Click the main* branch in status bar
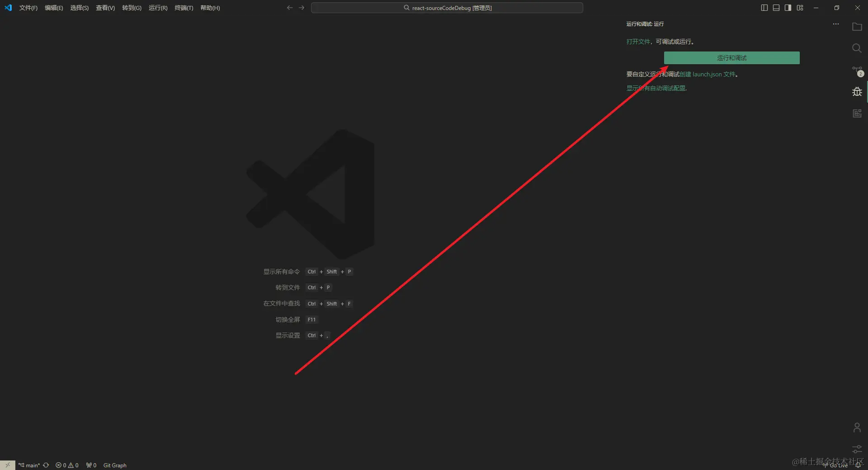The image size is (868, 470). (x=29, y=465)
